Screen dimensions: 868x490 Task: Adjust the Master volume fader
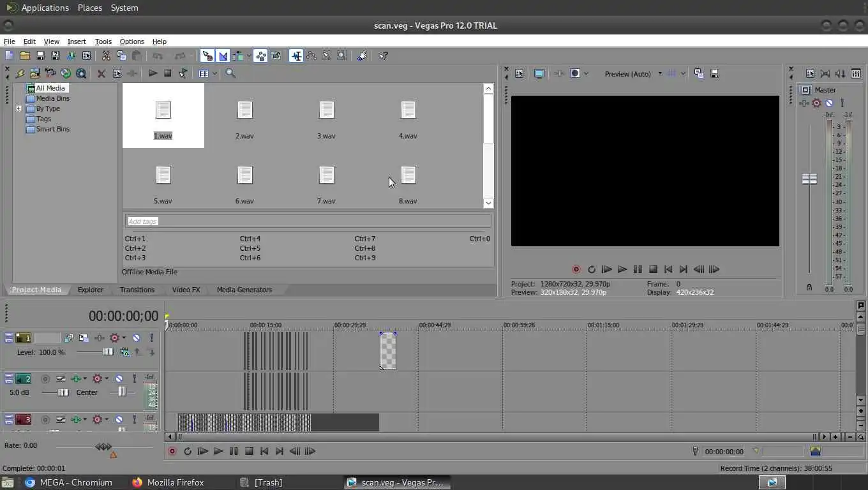pyautogui.click(x=809, y=179)
